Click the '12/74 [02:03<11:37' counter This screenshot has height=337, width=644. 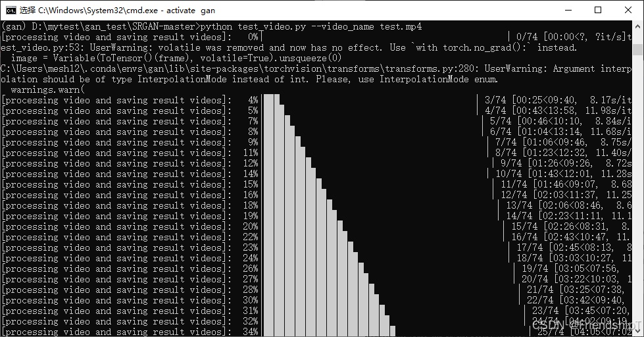tap(549, 195)
